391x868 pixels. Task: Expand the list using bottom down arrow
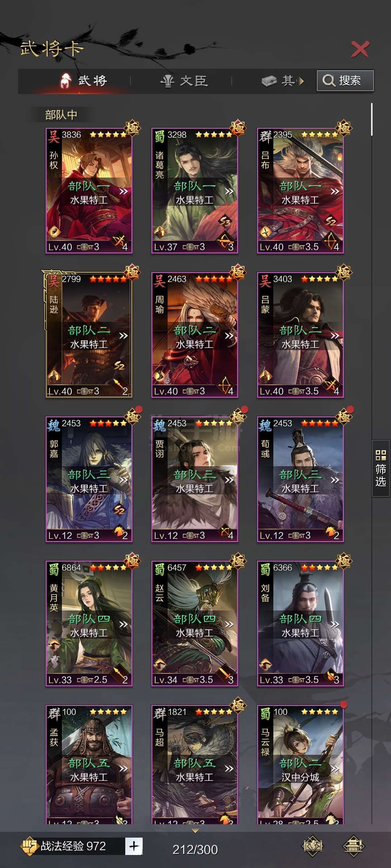[x=195, y=831]
